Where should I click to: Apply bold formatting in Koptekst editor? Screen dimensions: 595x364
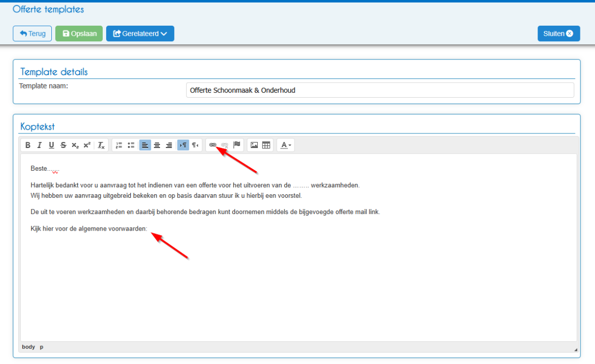pyautogui.click(x=28, y=145)
